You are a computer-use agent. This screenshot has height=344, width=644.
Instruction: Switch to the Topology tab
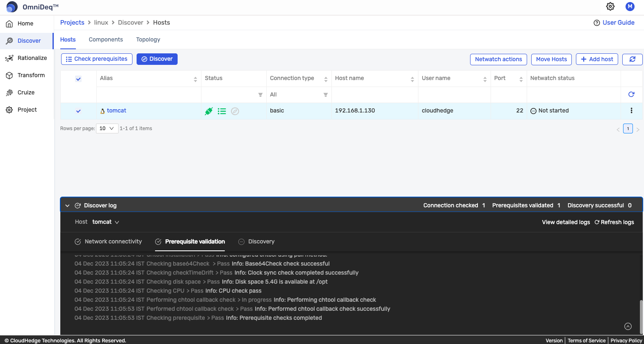pos(148,40)
